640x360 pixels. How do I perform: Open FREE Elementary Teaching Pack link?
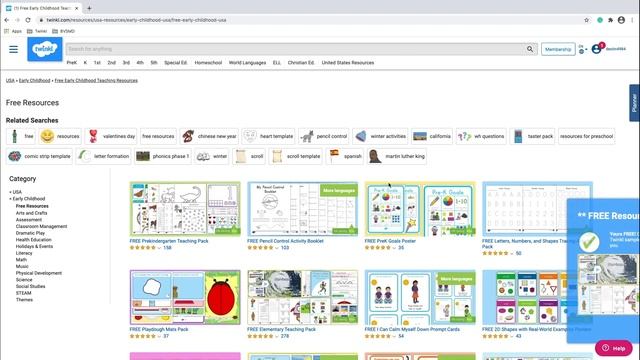(281, 329)
